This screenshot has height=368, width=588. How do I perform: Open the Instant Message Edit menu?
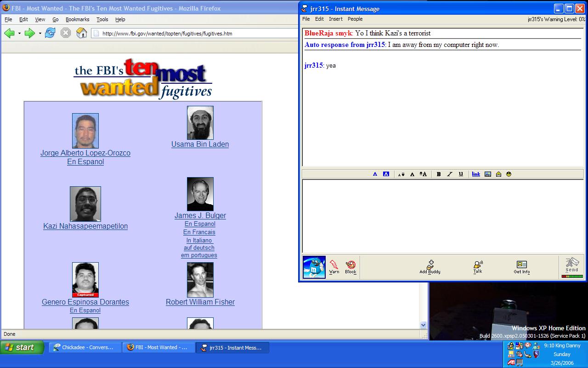(x=319, y=19)
